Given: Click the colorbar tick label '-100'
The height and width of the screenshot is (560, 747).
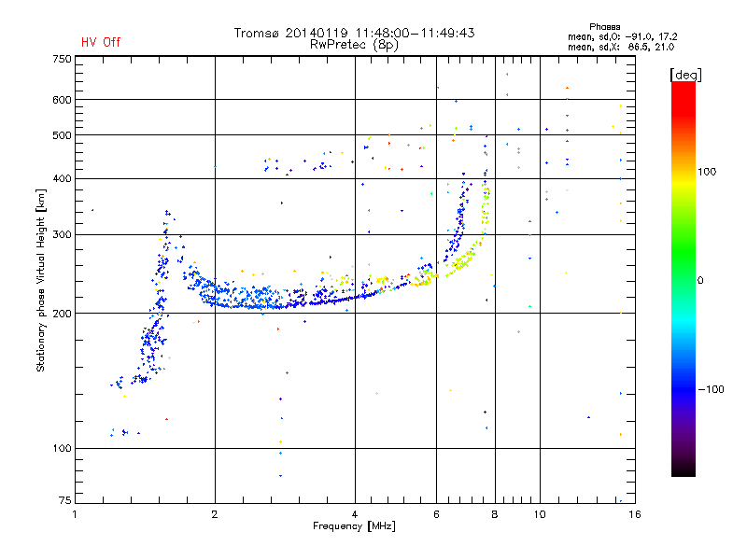Looking at the screenshot, I should pyautogui.click(x=711, y=389).
